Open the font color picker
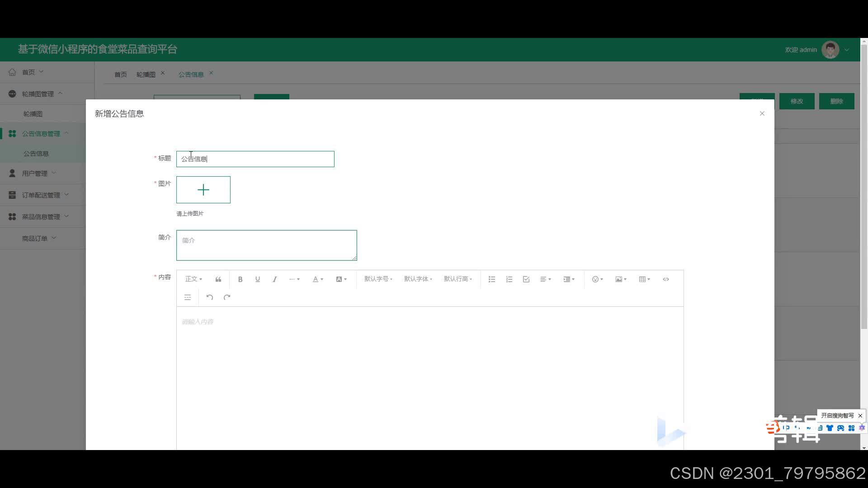This screenshot has width=868, height=488. [318, 279]
